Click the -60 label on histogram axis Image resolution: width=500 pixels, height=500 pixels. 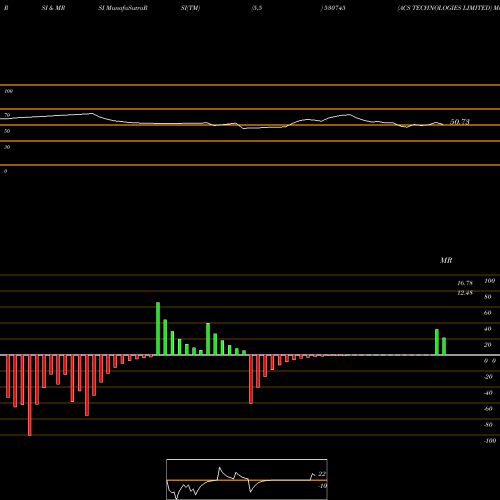(x=488, y=409)
